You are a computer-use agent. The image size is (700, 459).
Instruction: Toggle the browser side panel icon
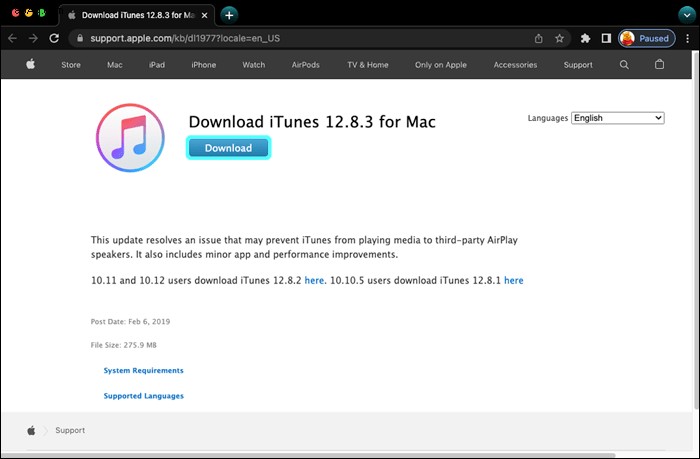coord(606,38)
